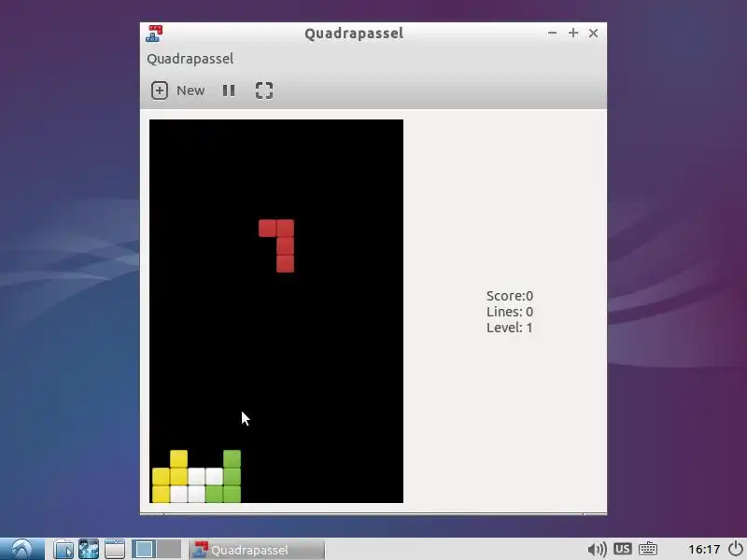This screenshot has width=747, height=560.
Task: Click the Lines: 0 label
Action: tap(509, 312)
